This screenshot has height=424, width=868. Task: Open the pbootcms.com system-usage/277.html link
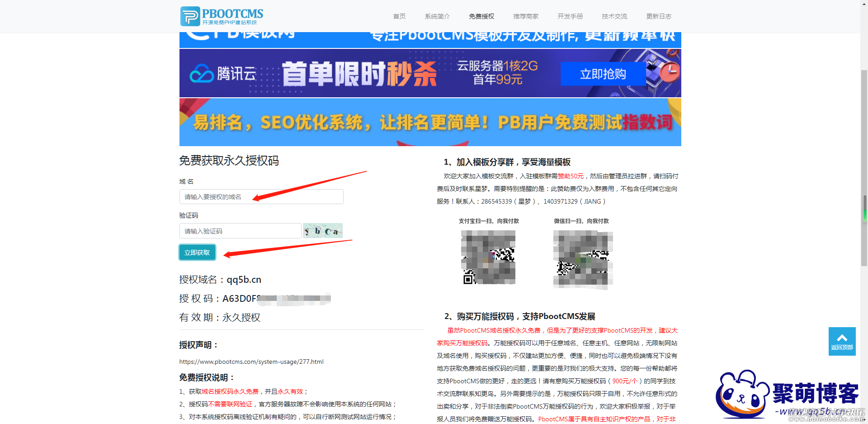tap(251, 362)
